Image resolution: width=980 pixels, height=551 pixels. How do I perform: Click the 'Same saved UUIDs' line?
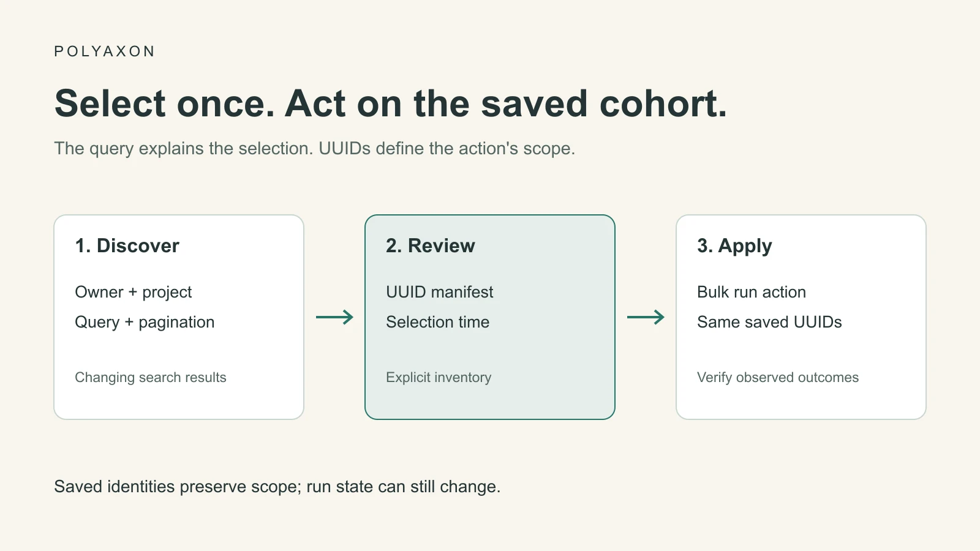769,322
